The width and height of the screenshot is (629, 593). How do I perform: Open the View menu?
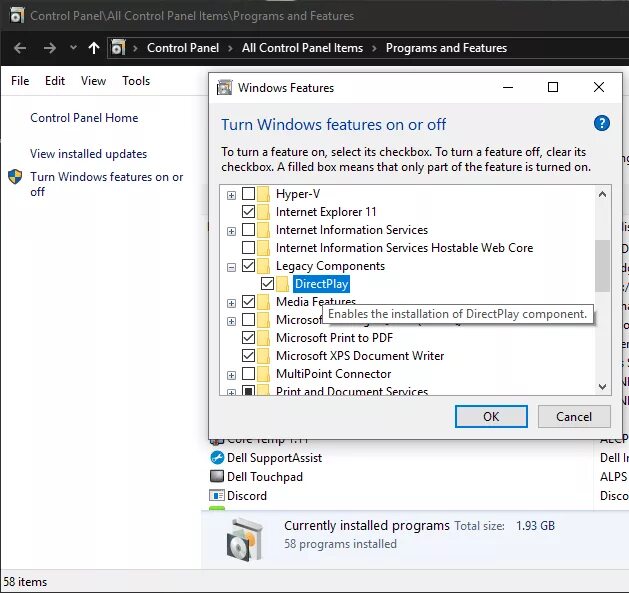click(93, 81)
